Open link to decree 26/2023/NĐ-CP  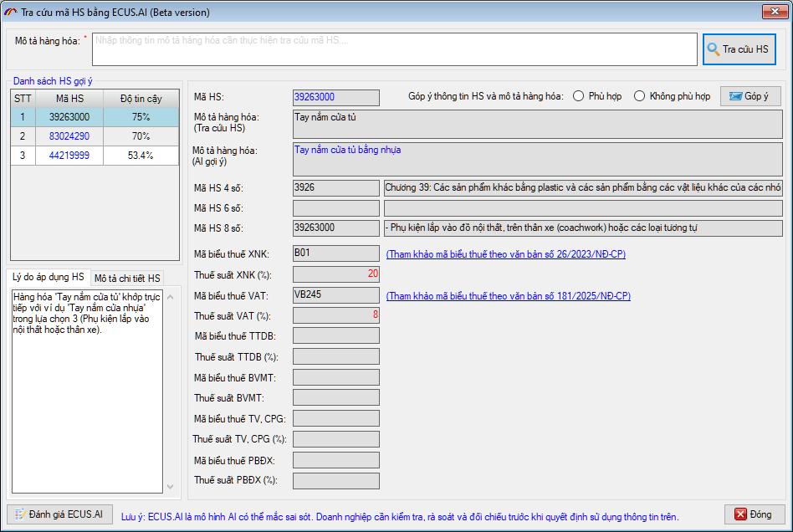pyautogui.click(x=505, y=254)
